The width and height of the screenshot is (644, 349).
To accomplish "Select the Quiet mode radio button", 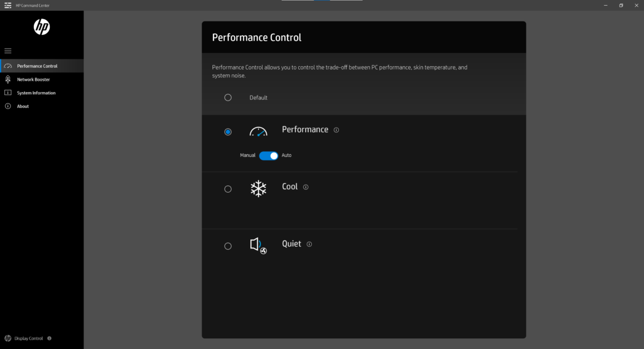I will pyautogui.click(x=228, y=246).
